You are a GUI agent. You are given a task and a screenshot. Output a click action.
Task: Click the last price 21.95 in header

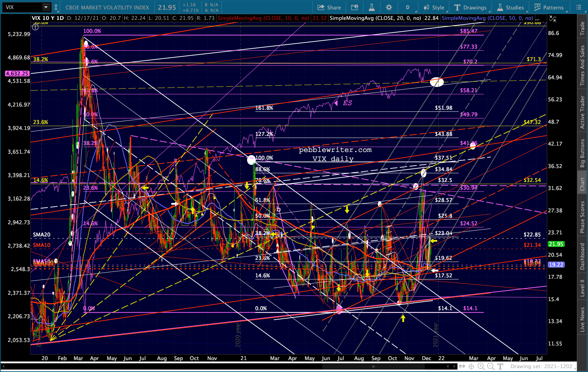[167, 7]
